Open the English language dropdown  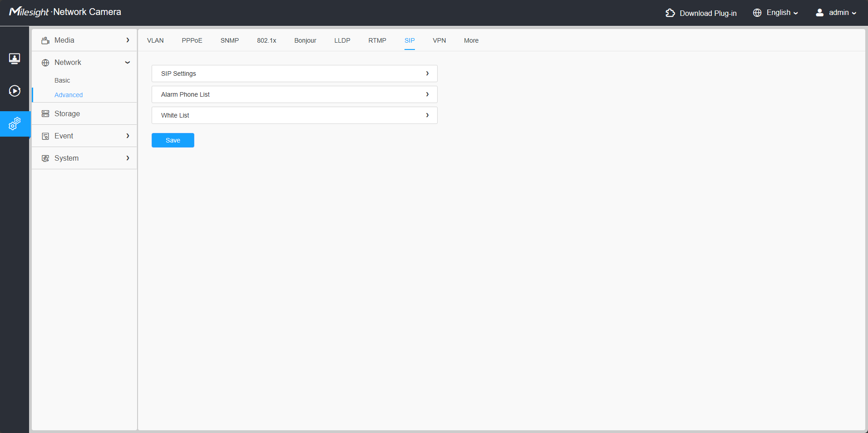pos(782,13)
